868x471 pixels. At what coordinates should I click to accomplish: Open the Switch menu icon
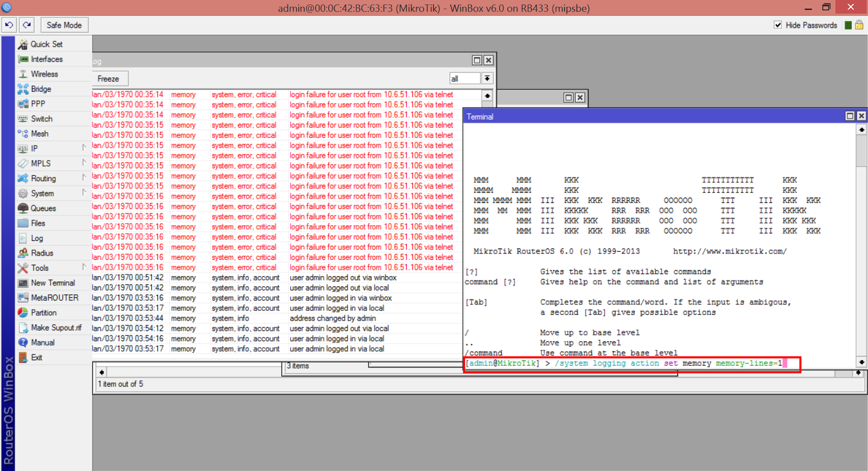(x=23, y=119)
